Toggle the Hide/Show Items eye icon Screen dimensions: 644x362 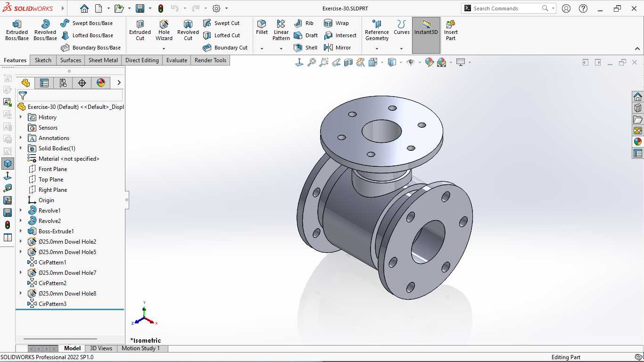411,62
